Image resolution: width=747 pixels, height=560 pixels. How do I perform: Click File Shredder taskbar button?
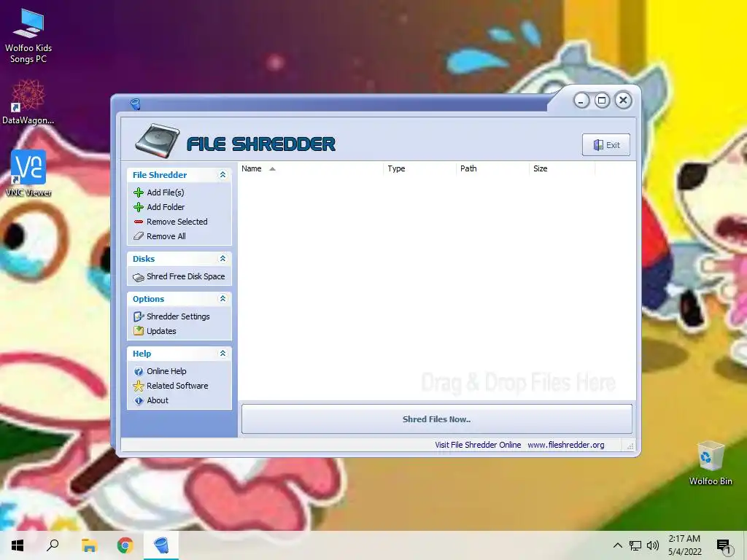[x=161, y=545]
